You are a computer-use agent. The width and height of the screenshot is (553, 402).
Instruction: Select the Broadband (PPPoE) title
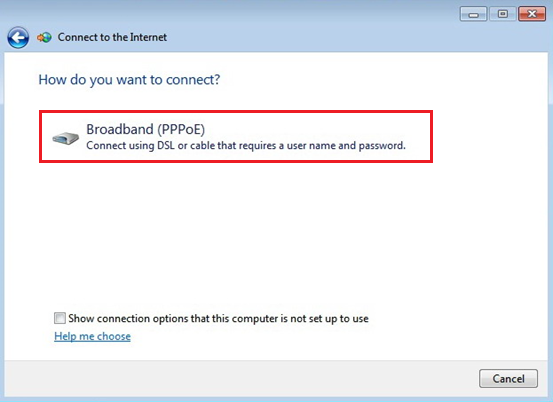pyautogui.click(x=146, y=129)
